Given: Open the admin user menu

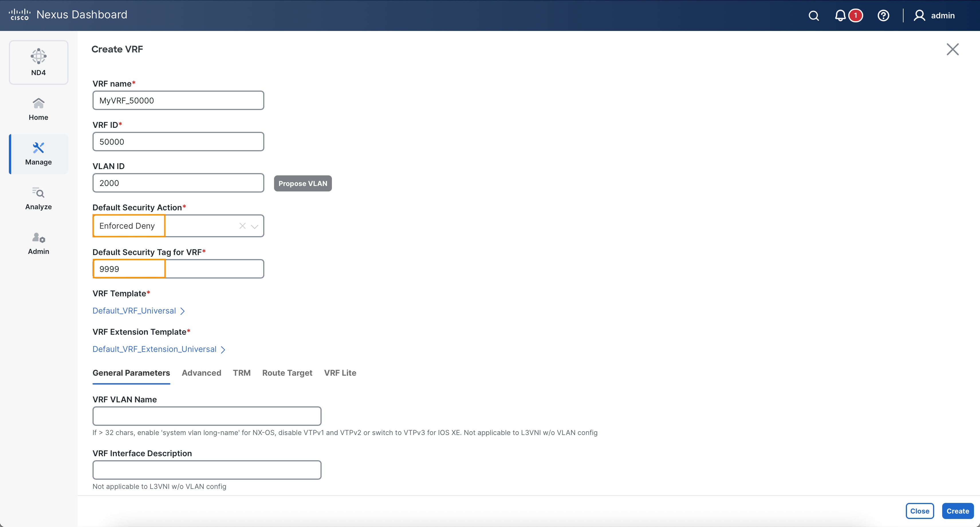Looking at the screenshot, I should point(934,15).
